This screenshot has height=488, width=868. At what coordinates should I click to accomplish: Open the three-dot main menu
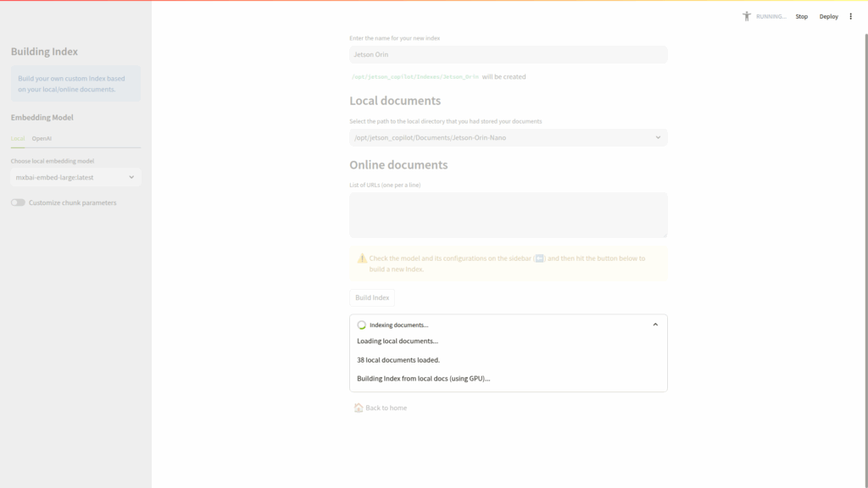click(x=850, y=16)
